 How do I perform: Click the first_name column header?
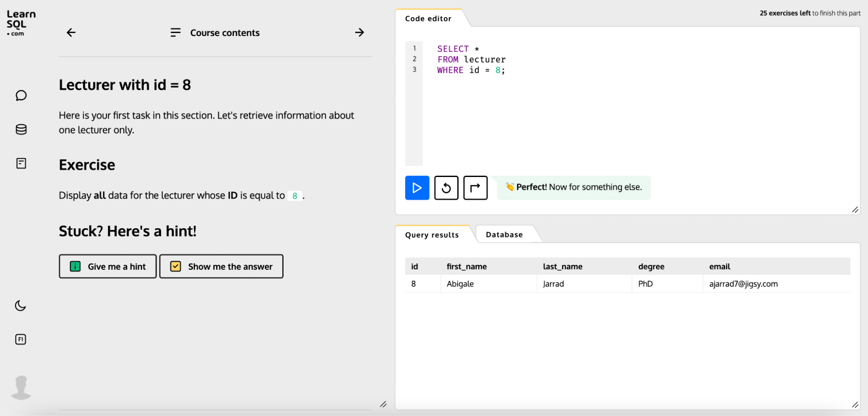[467, 266]
